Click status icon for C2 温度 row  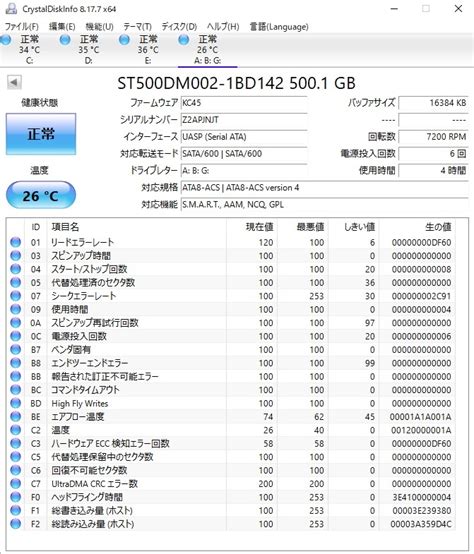tap(16, 430)
